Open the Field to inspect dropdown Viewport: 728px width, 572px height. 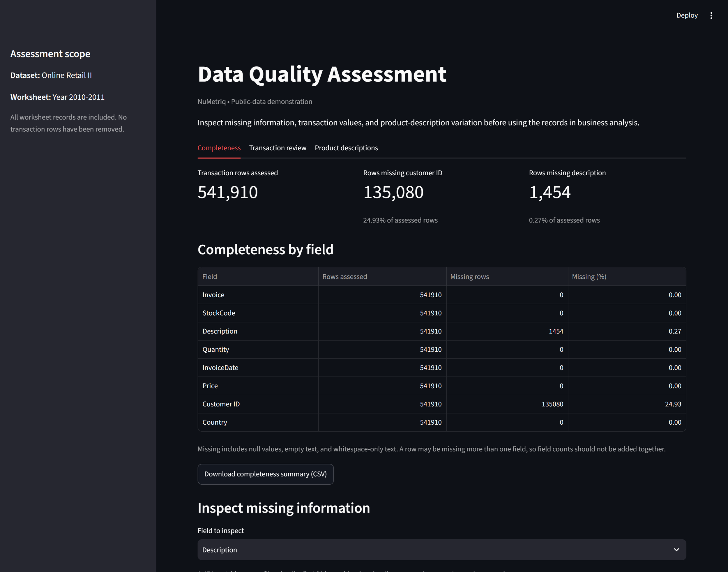pos(442,550)
